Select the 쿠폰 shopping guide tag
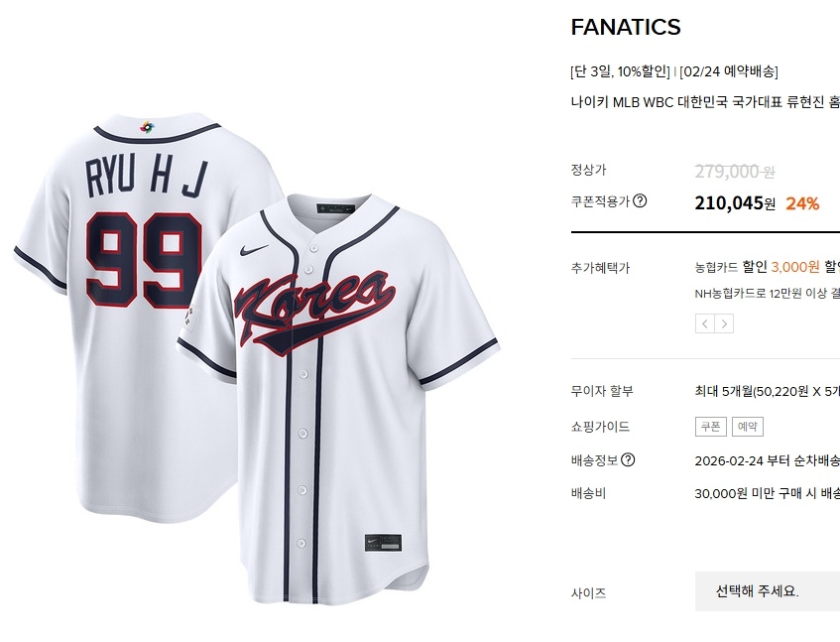Screen dimensions: 840x642 (x=711, y=427)
